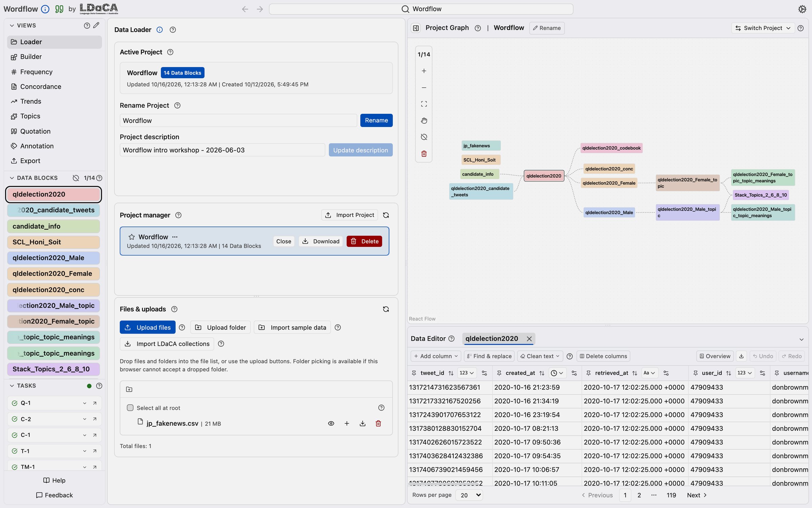Delete jp_fakenews.csv file

tap(378, 423)
